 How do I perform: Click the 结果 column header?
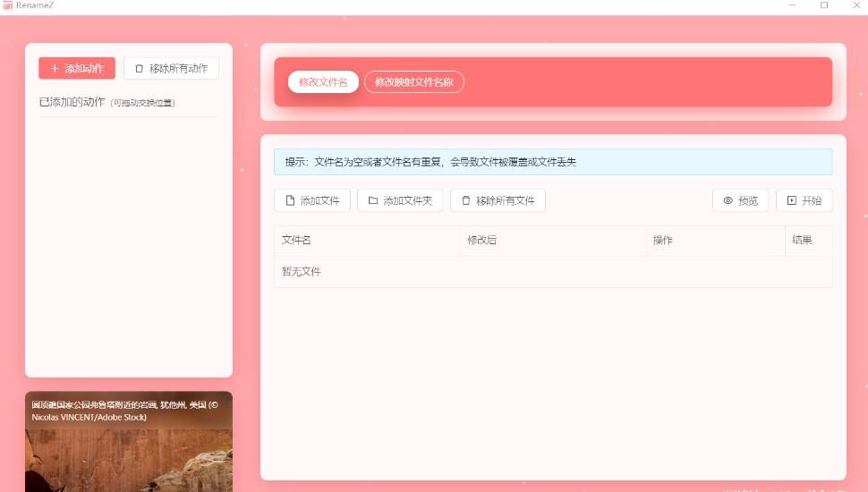[808, 241]
